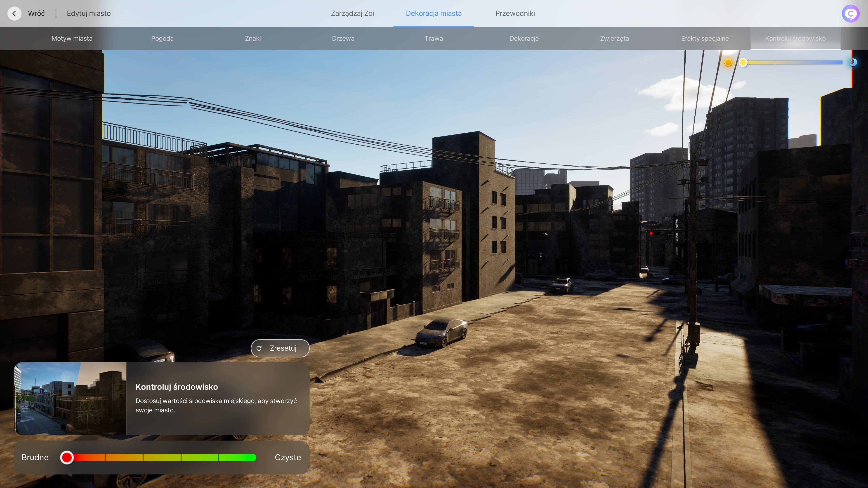Click the Kontroluj środowisko preview thumbnail
This screenshot has width=868, height=488.
click(x=70, y=398)
